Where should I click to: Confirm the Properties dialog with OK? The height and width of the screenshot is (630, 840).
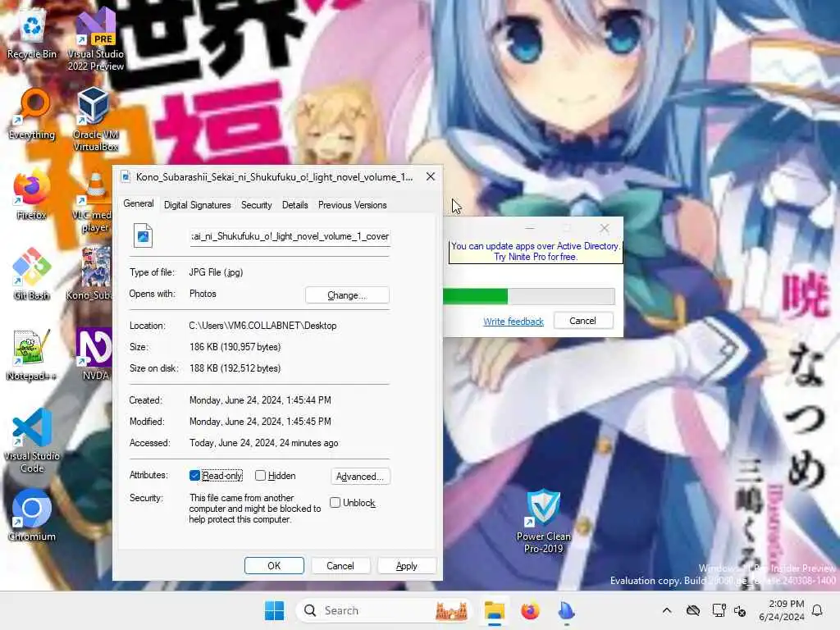point(274,566)
